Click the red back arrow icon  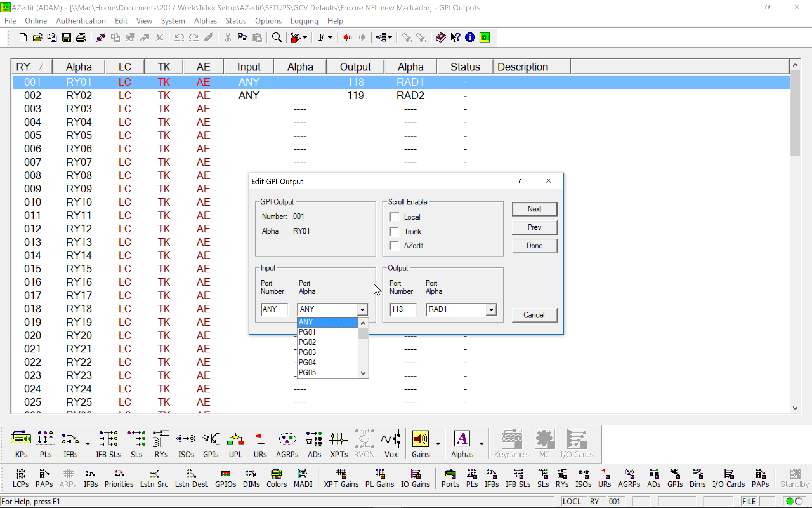tap(347, 37)
